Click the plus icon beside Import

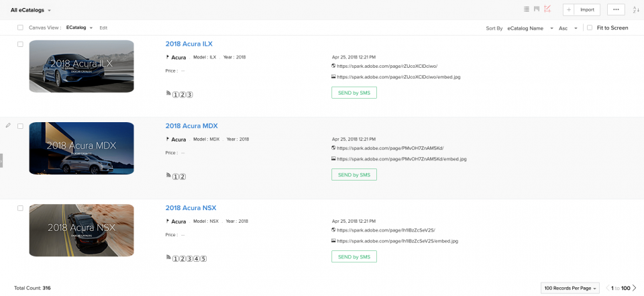click(x=568, y=9)
